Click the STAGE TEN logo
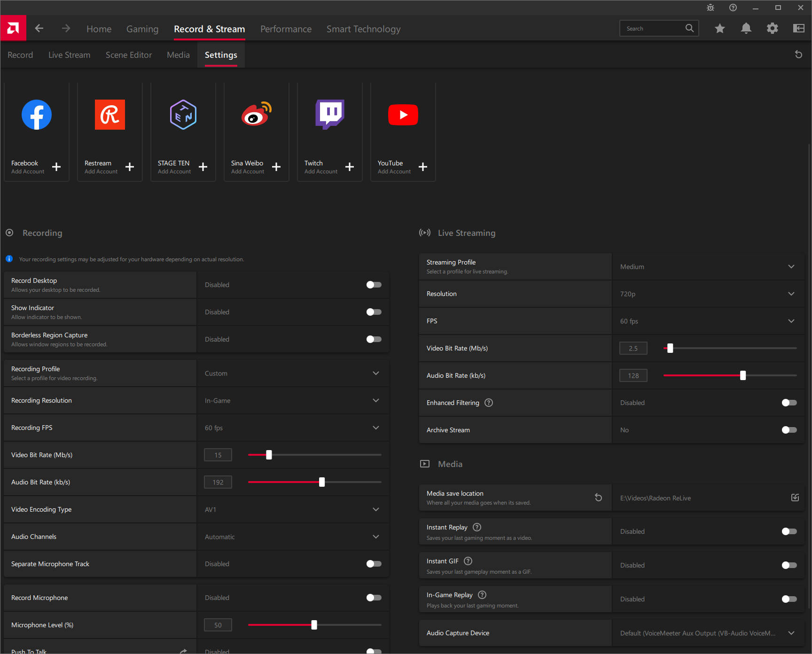This screenshot has width=812, height=654. [x=183, y=115]
